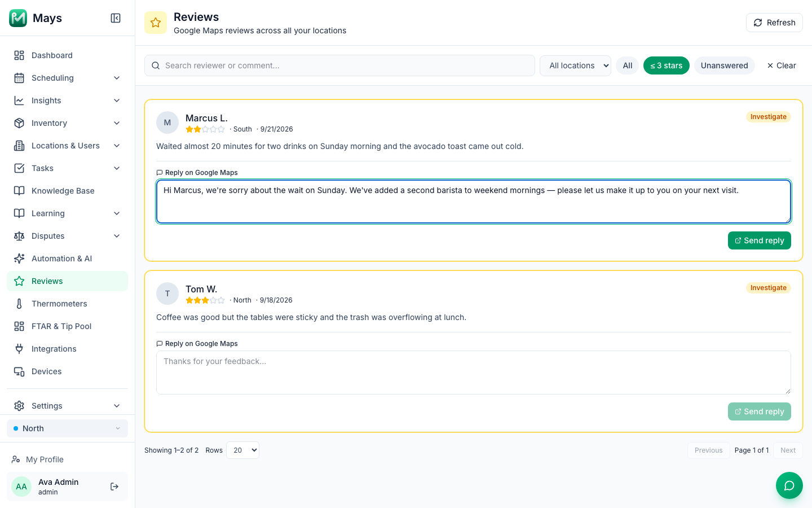Toggle the Unanswered filter chip
Screen dimensions: 812x508
point(725,65)
